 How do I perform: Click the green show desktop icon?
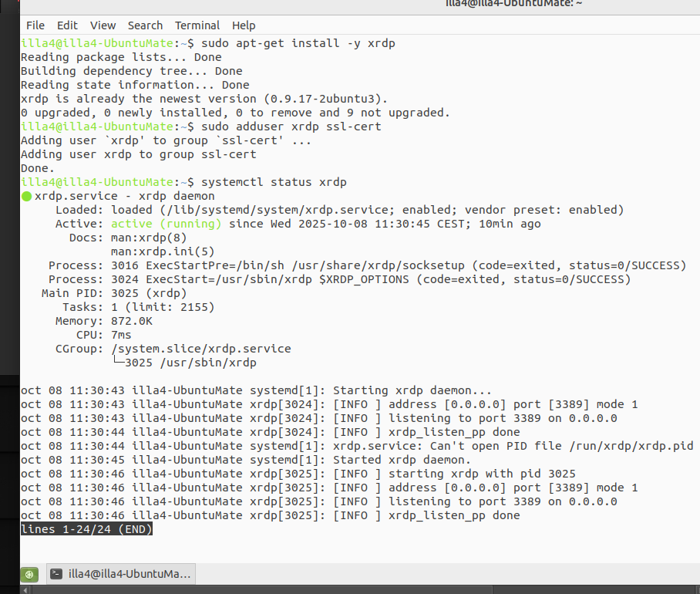pyautogui.click(x=29, y=574)
